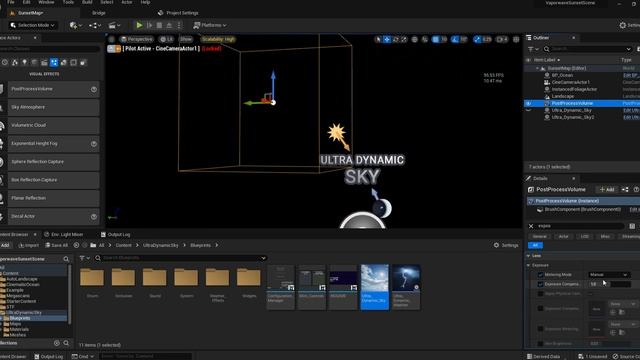Collapse the SunsetMap (Editor) tree in Outliner

(537, 68)
